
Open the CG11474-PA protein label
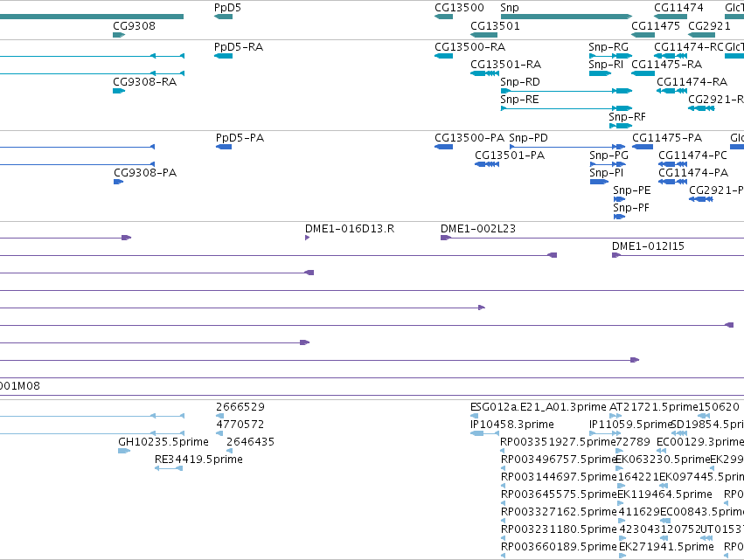pos(693,173)
